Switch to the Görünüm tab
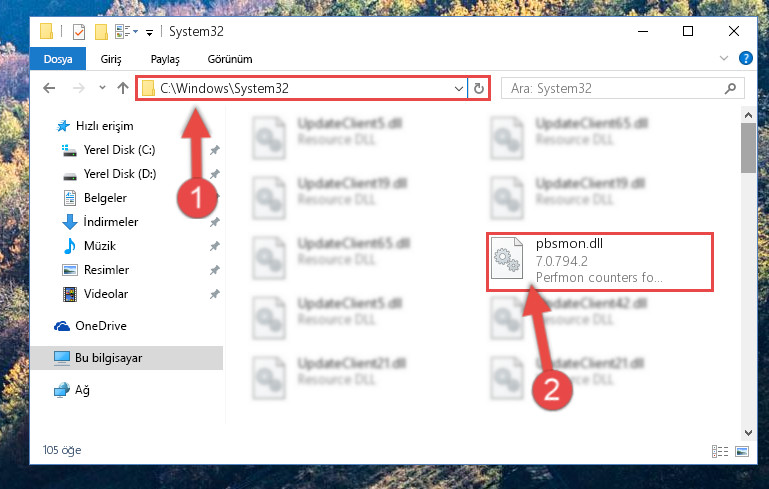769x489 pixels. pos(230,59)
